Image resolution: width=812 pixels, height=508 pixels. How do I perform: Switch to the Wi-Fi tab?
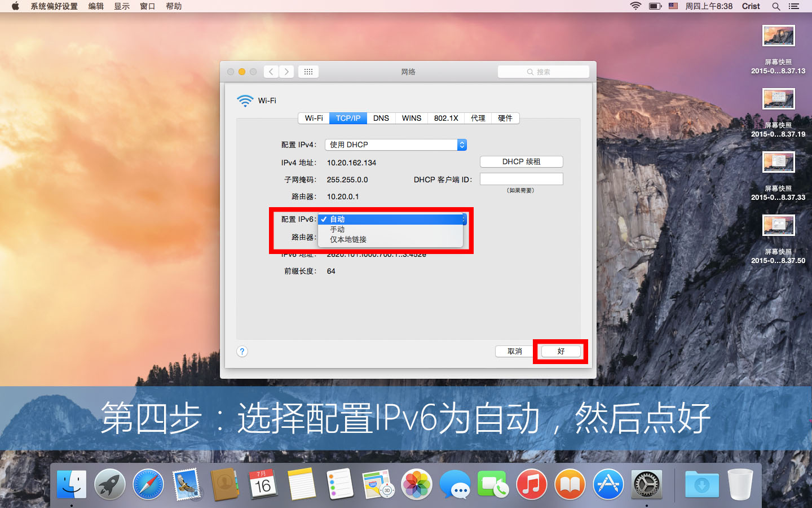coord(314,118)
